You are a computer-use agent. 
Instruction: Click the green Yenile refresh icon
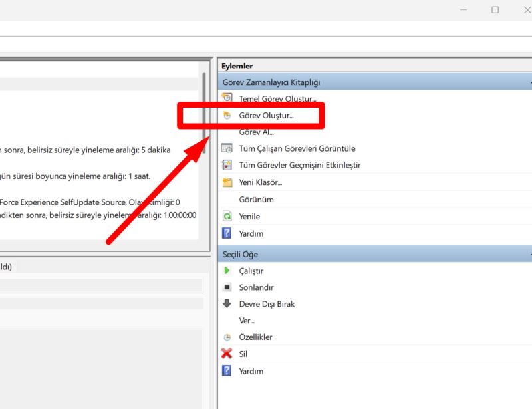pyautogui.click(x=227, y=216)
